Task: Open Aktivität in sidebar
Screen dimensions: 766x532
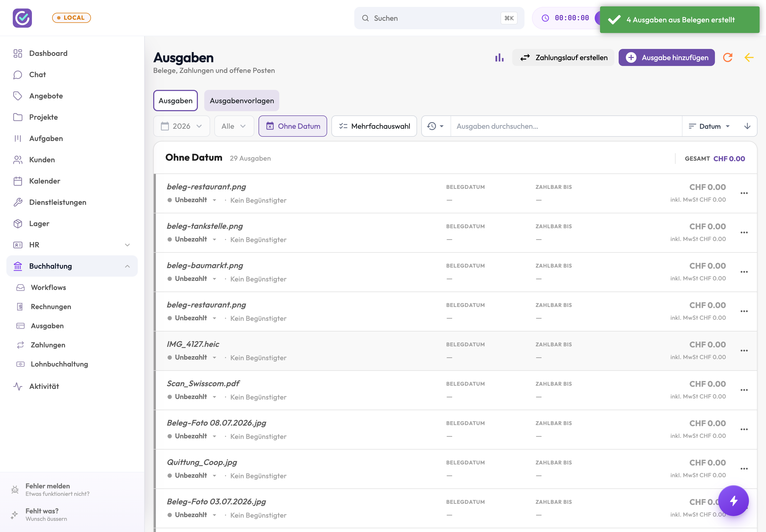Action: 72,386
